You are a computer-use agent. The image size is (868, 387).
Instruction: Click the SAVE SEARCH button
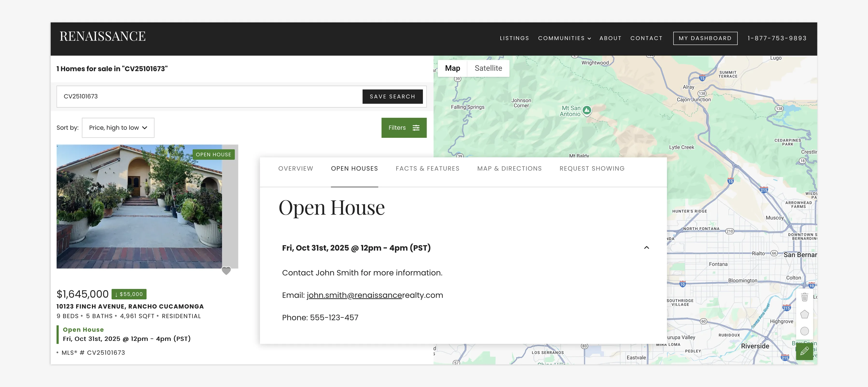(392, 97)
